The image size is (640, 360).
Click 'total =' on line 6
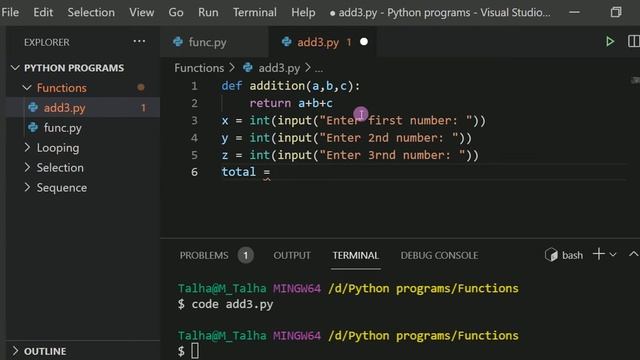[x=246, y=172]
